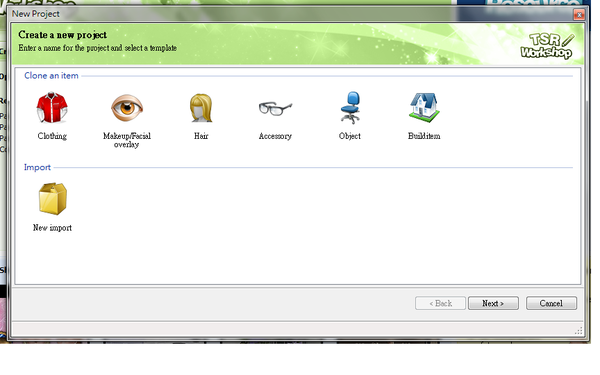Image resolution: width=600 pixels, height=375 pixels.
Task: Choose the Makeup/Facial overlay eye icon
Action: coord(127,108)
